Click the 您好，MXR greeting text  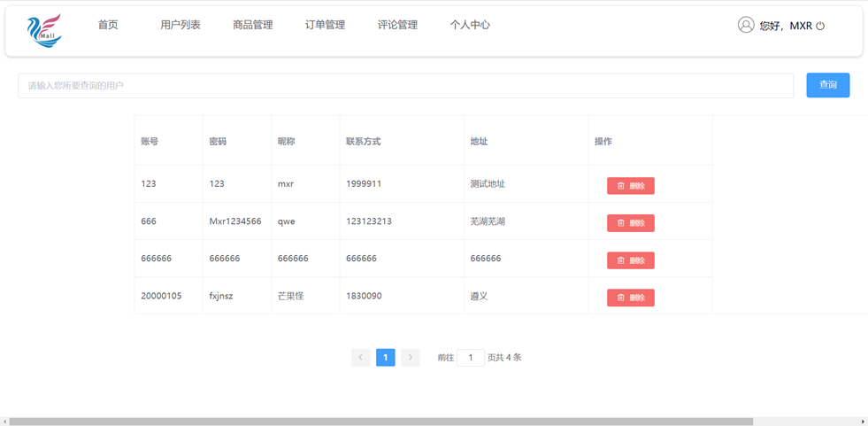[x=786, y=26]
